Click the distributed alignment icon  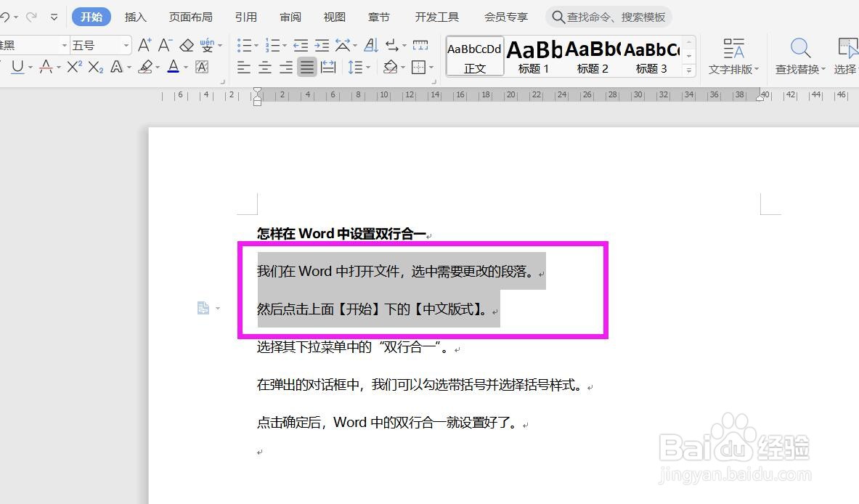[328, 68]
